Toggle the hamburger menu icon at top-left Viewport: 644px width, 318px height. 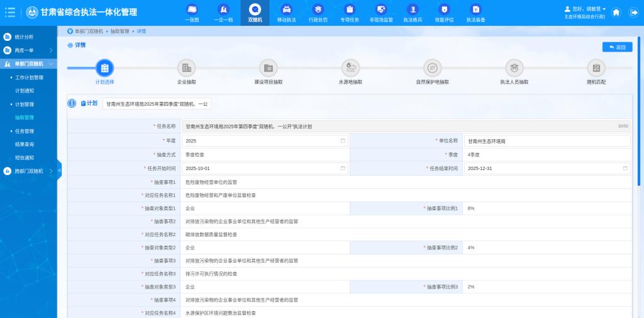[x=10, y=13]
